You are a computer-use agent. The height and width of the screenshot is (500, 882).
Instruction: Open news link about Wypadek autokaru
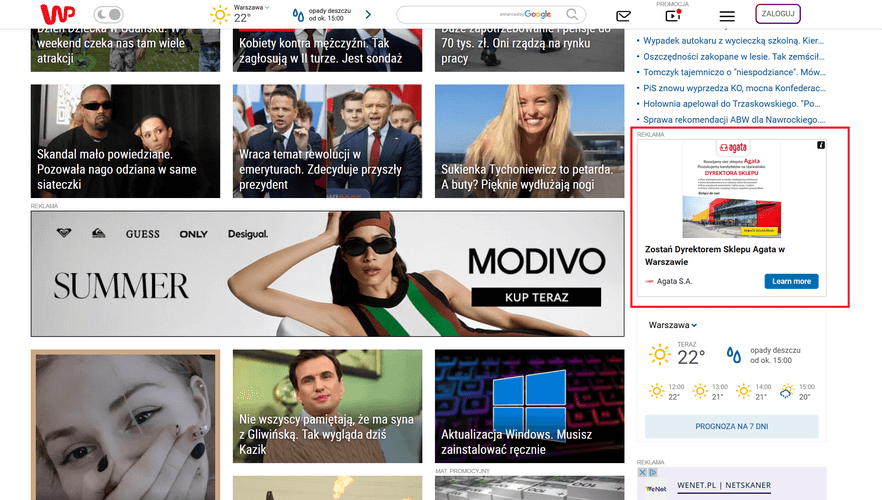733,40
